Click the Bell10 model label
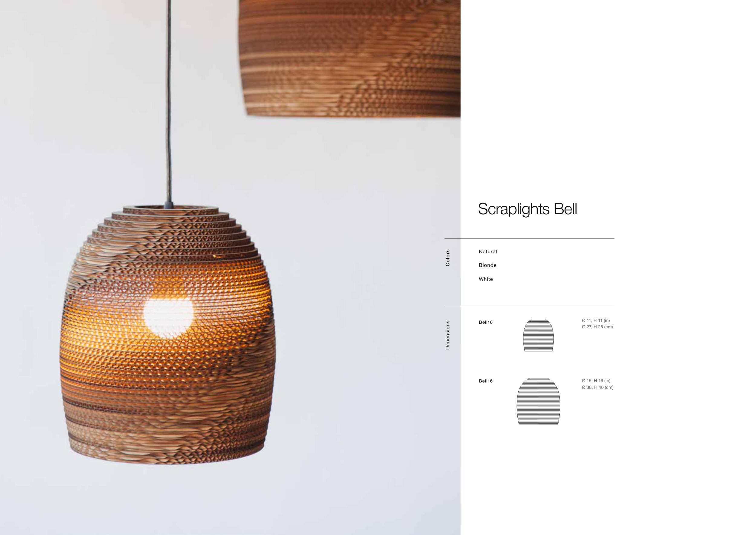 pos(486,322)
